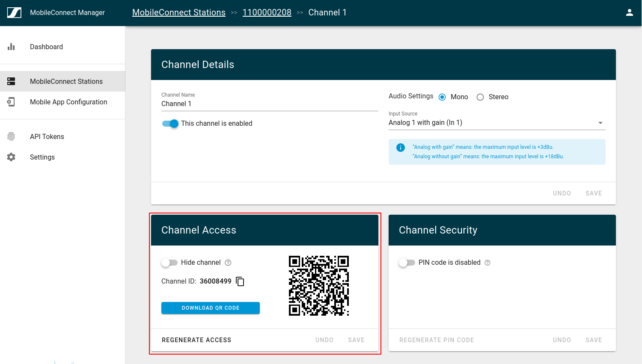Open the user account icon
This screenshot has height=364, width=642.
(630, 12)
